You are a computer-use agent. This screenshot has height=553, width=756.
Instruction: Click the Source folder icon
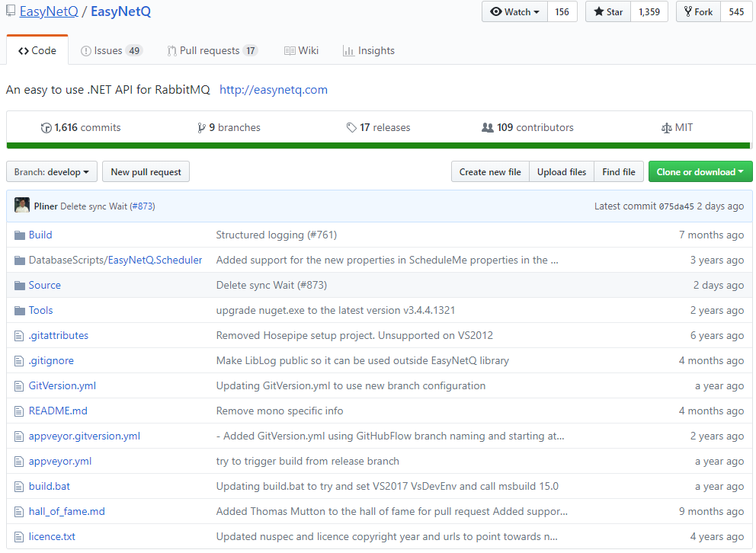(20, 286)
